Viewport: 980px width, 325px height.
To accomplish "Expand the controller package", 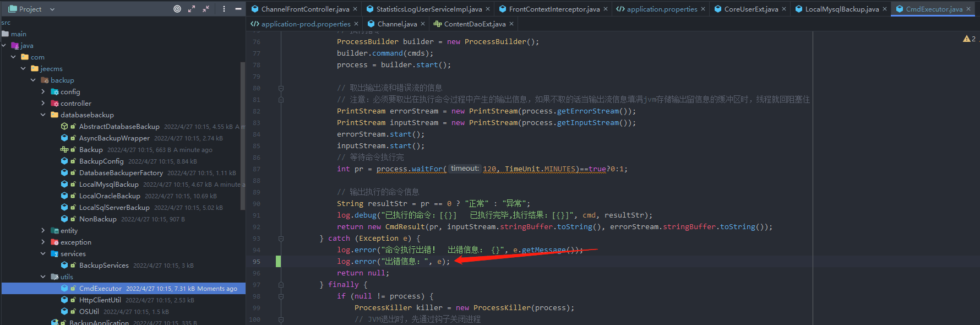I will [x=43, y=103].
